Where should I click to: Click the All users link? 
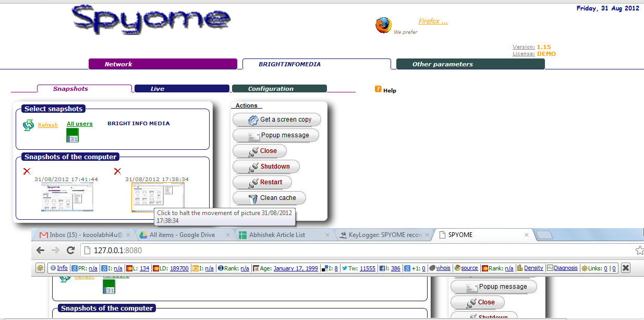[80, 124]
